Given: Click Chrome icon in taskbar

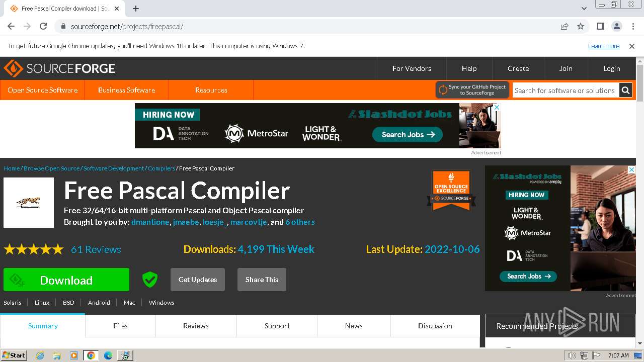Looking at the screenshot, I should coord(91,355).
